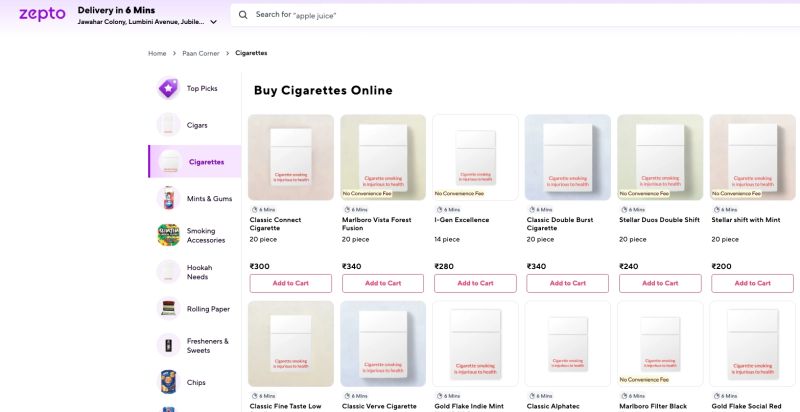Click the Smoking Accessories category icon
Screen dimensions: 800x412
click(x=168, y=235)
